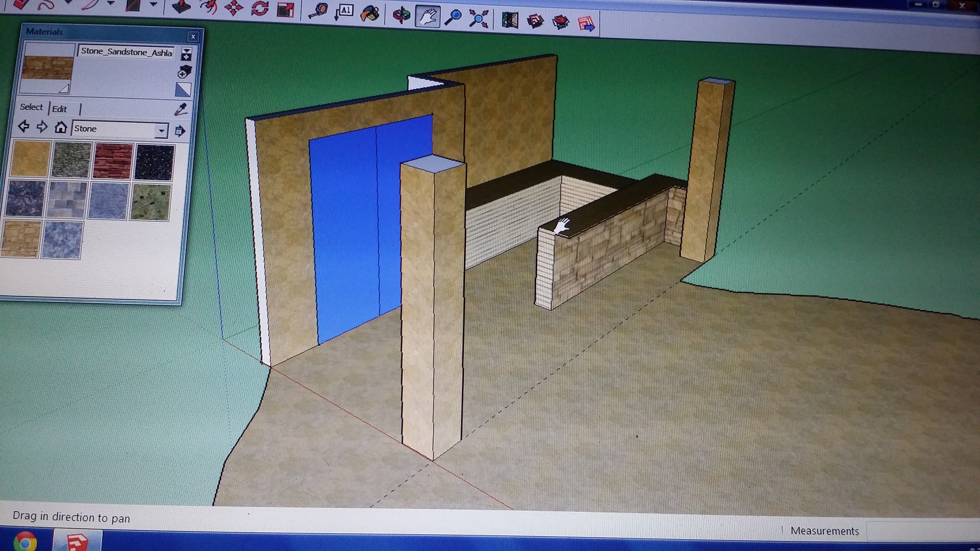This screenshot has width=980, height=551.
Task: Click the Zoom Extents tool
Action: coord(479,19)
